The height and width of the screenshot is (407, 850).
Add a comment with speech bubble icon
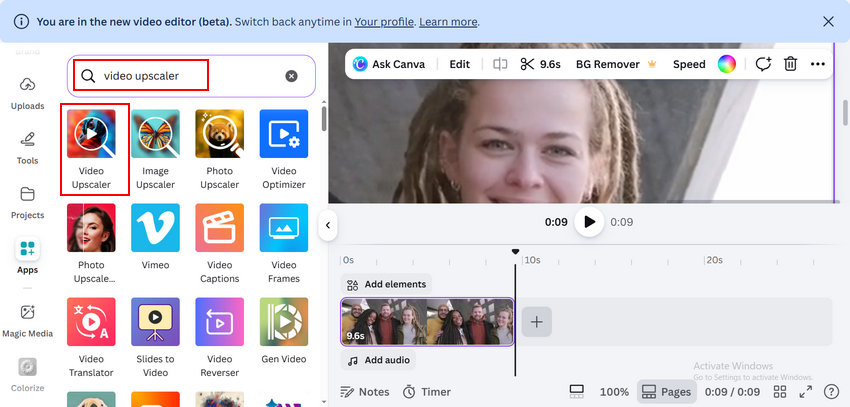pyautogui.click(x=763, y=64)
